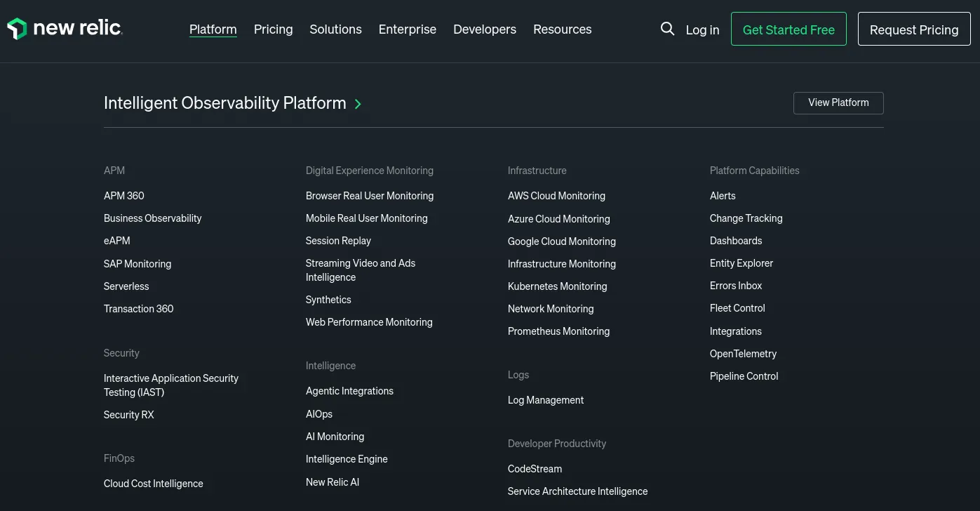
Task: Select Mobile Real User Monitoring
Action: [x=366, y=218]
